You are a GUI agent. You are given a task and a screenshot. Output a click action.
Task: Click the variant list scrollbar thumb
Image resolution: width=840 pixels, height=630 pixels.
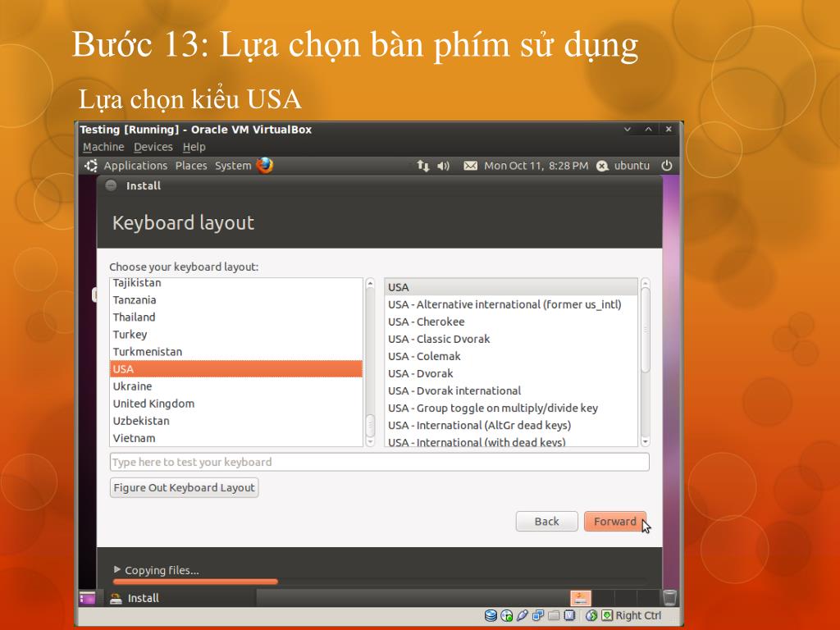pos(646,331)
